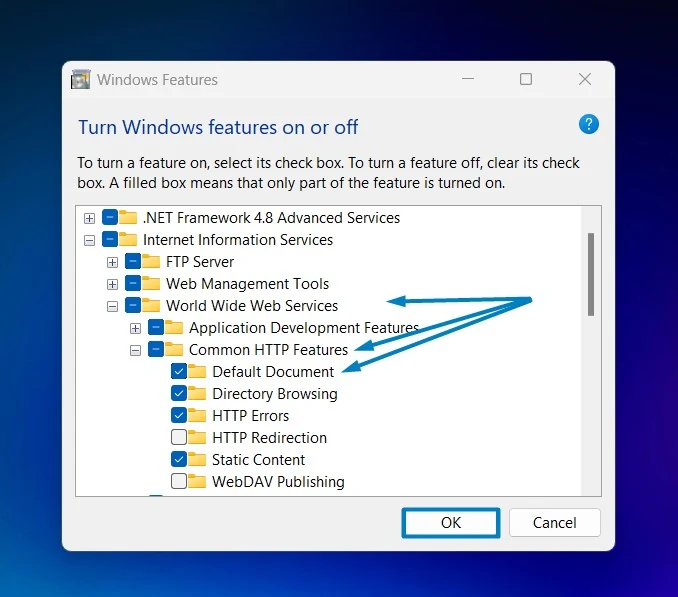Toggle the World Wide Web Services checkbox
678x597 pixels.
coord(133,305)
